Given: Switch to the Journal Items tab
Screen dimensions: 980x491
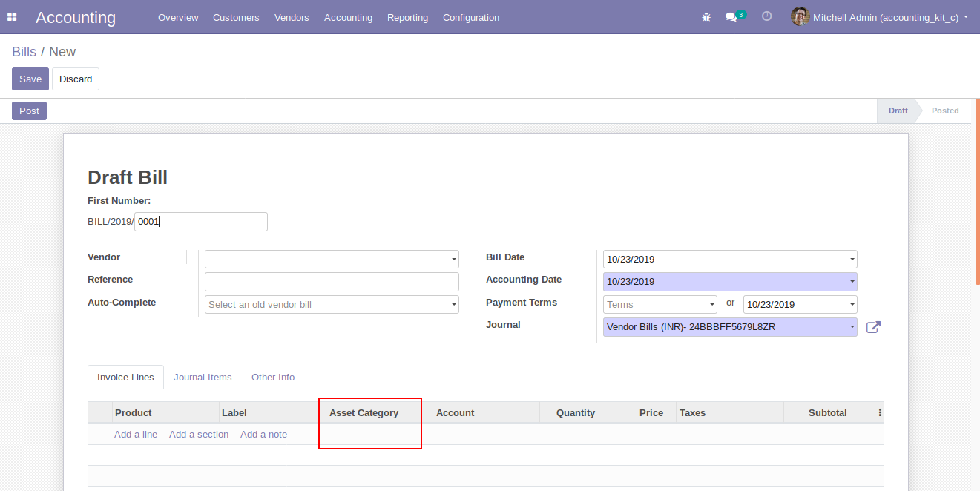Looking at the screenshot, I should coord(203,378).
